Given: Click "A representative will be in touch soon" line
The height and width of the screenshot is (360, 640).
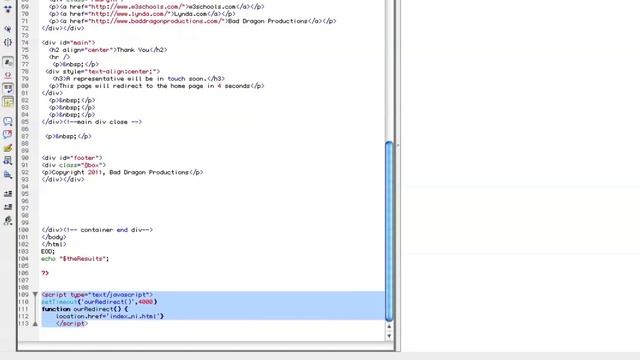Looking at the screenshot, I should click(x=139, y=78).
